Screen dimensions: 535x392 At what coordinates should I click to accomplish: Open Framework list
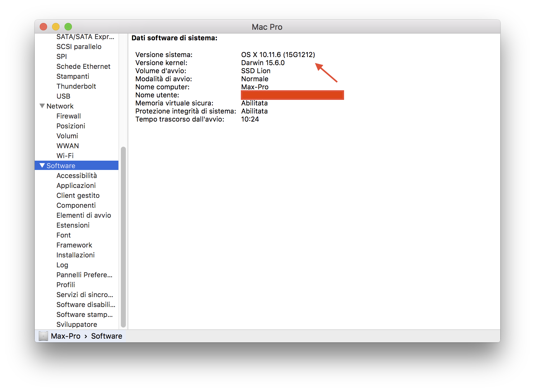74,245
